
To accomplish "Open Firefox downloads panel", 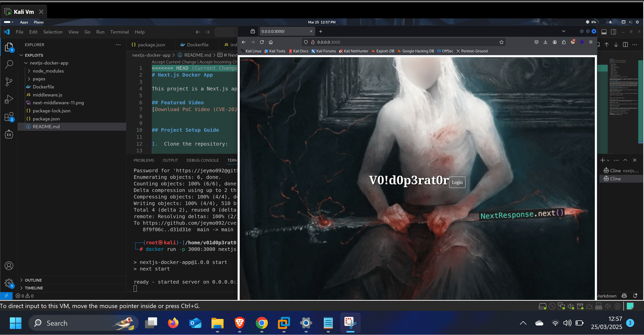I will tap(545, 42).
